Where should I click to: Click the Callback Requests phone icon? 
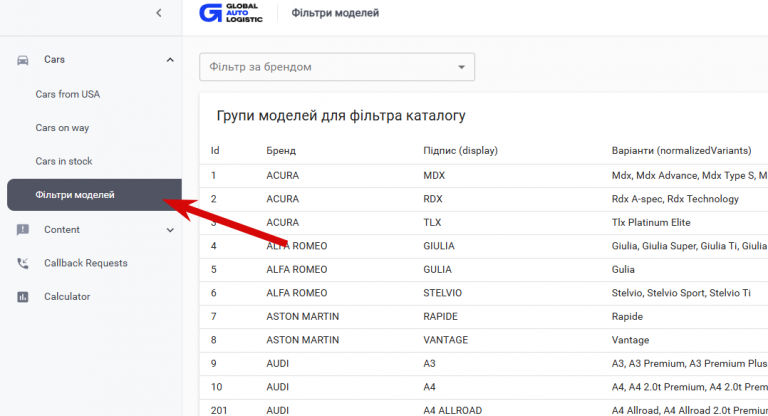tap(23, 263)
